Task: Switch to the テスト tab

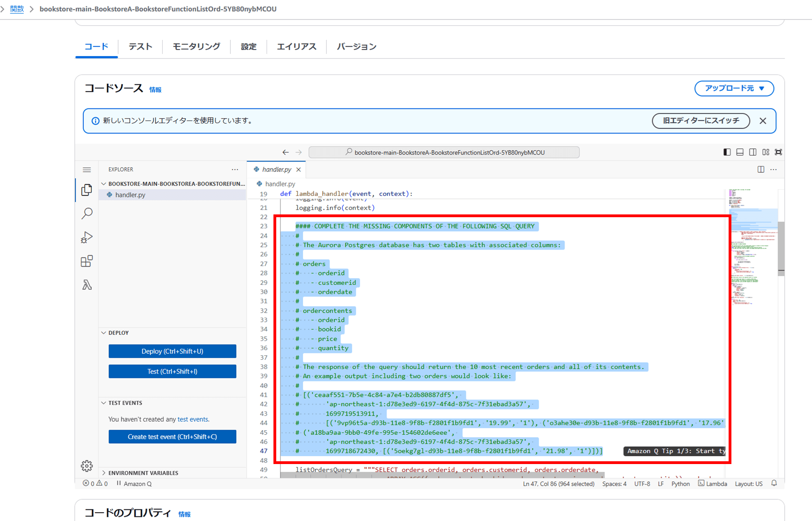Action: point(140,46)
